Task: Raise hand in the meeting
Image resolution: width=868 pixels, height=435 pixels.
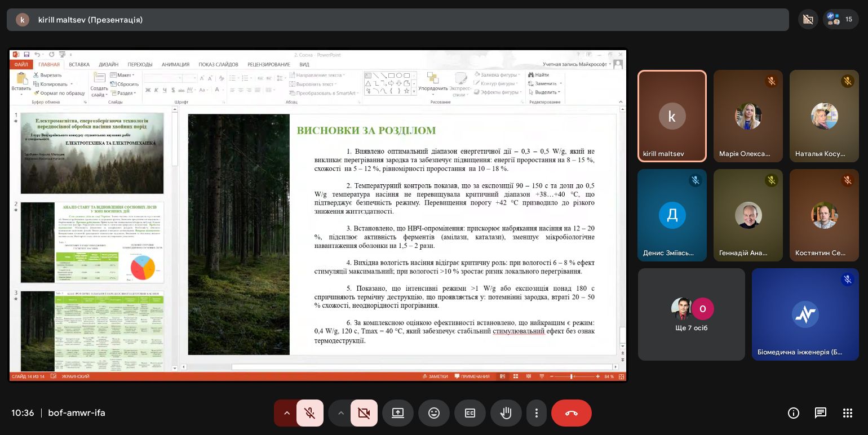Action: pos(506,413)
